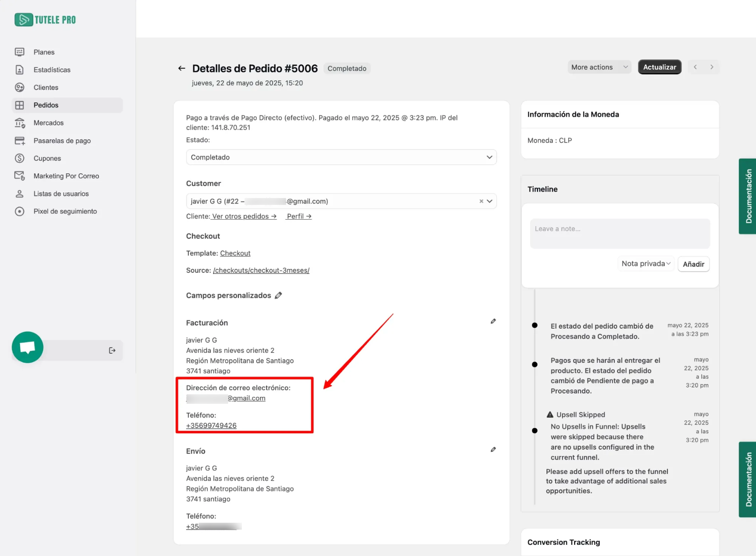Open Clientes in the sidebar
This screenshot has height=556, width=756.
(x=46, y=87)
